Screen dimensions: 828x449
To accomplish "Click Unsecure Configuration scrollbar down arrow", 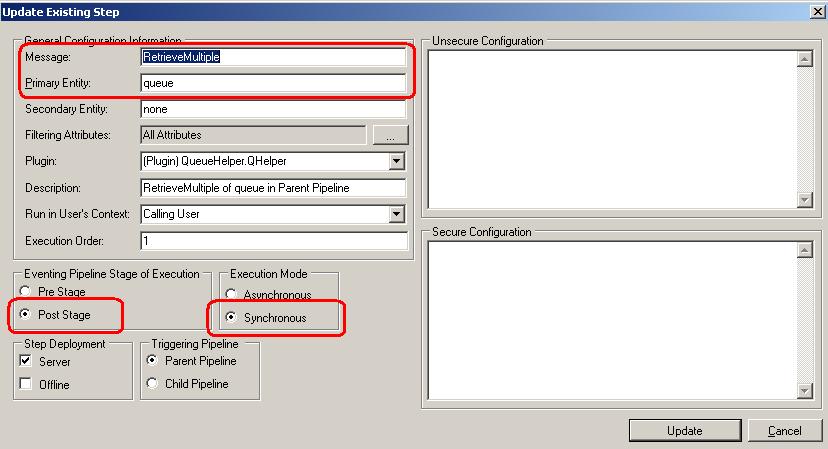I will [804, 200].
